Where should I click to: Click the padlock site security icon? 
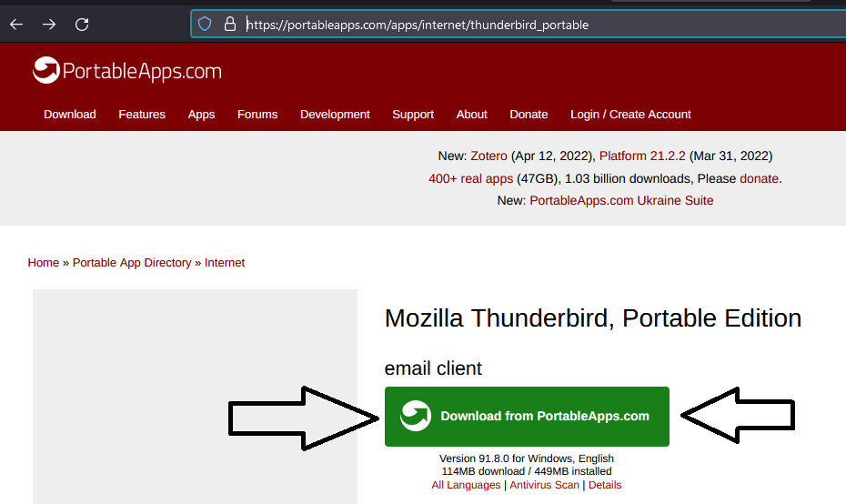(x=229, y=25)
